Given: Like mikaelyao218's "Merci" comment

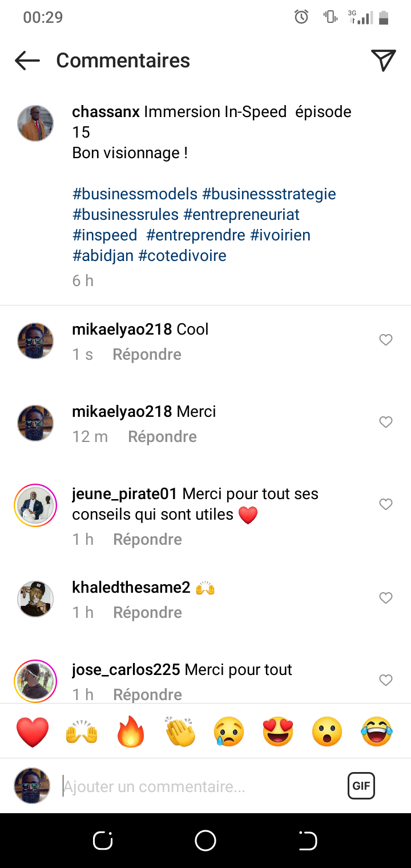Looking at the screenshot, I should click(386, 422).
